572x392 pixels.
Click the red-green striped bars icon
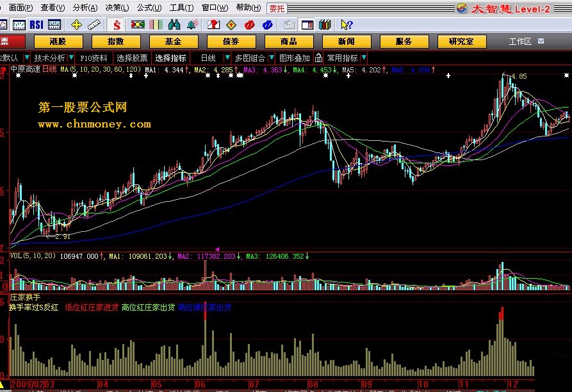click(156, 25)
